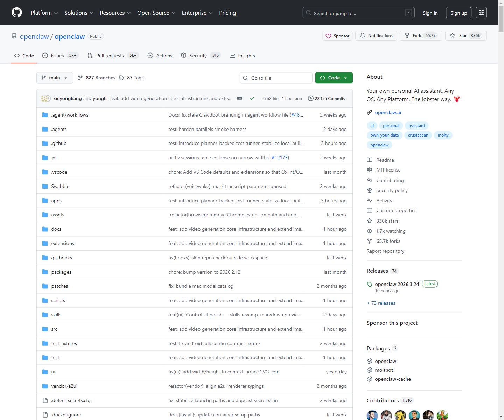This screenshot has height=420, width=504.
Task: Click the Search or jump to field
Action: click(358, 13)
